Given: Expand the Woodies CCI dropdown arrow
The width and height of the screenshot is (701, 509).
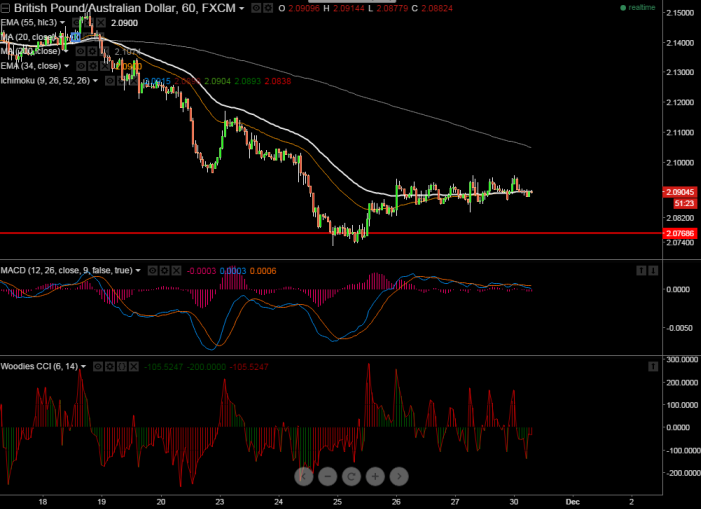Looking at the screenshot, I should tap(85, 366).
